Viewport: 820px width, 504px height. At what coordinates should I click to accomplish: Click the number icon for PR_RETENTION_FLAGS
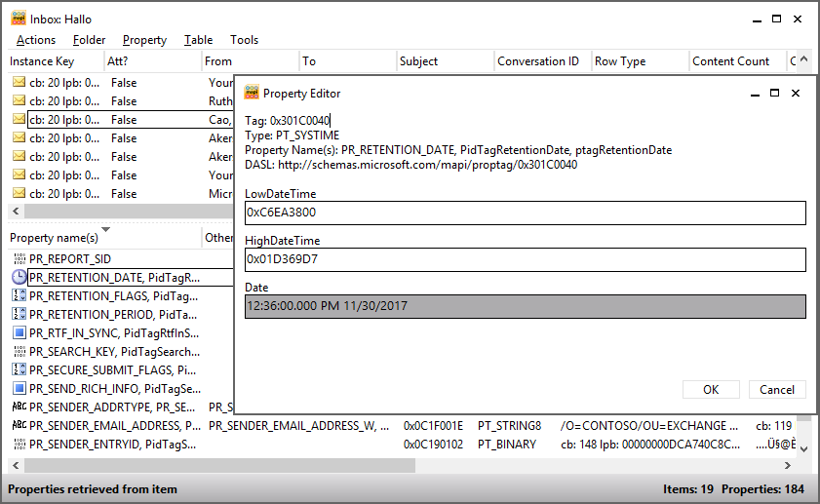click(x=19, y=296)
